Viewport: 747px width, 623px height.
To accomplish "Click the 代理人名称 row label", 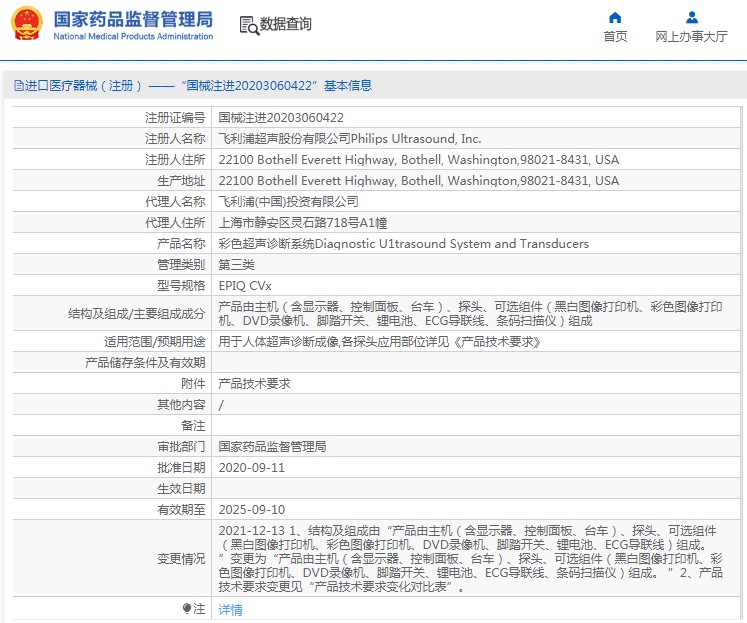I will [x=175, y=201].
